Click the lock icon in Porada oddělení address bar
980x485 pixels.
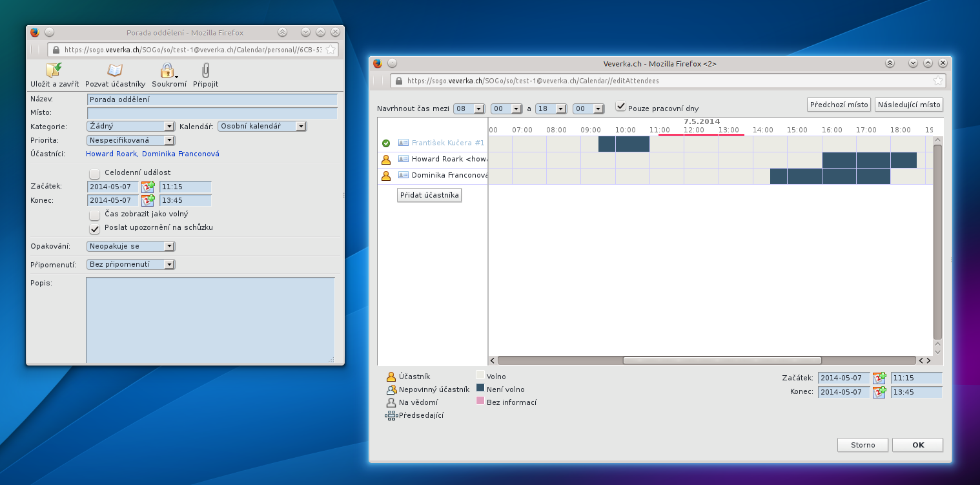click(x=56, y=50)
